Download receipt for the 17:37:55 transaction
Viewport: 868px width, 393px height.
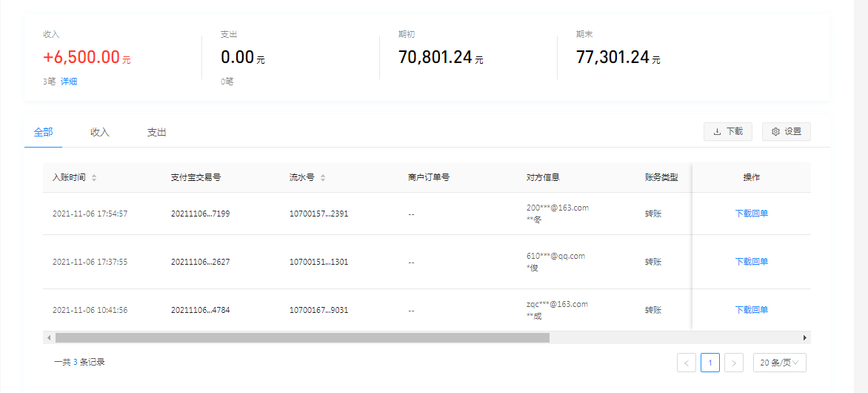click(x=751, y=262)
